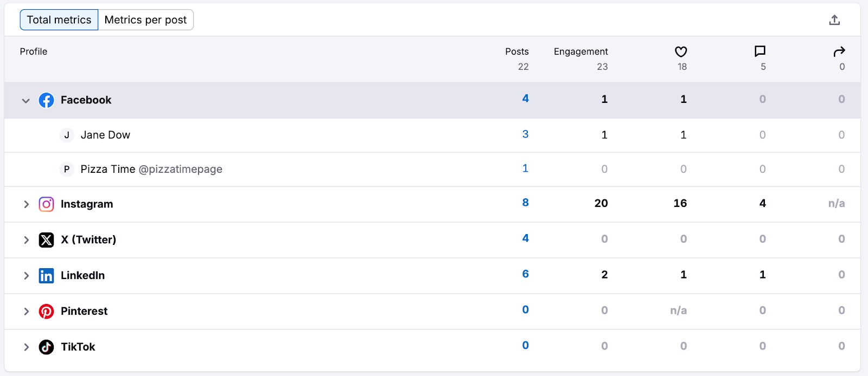Expand the X (Twitter) row
Viewport: 868px width, 376px height.
pos(26,240)
